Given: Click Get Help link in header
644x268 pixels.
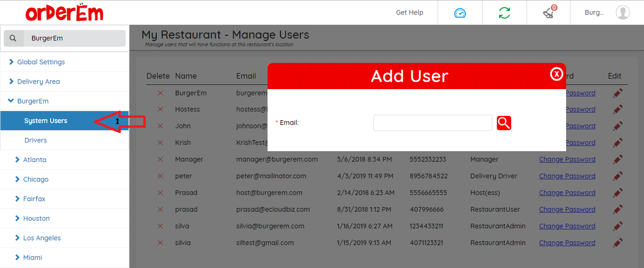Looking at the screenshot, I should point(409,13).
